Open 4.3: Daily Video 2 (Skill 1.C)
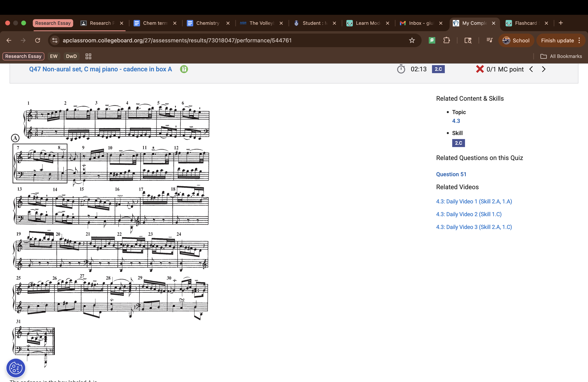 click(x=469, y=214)
